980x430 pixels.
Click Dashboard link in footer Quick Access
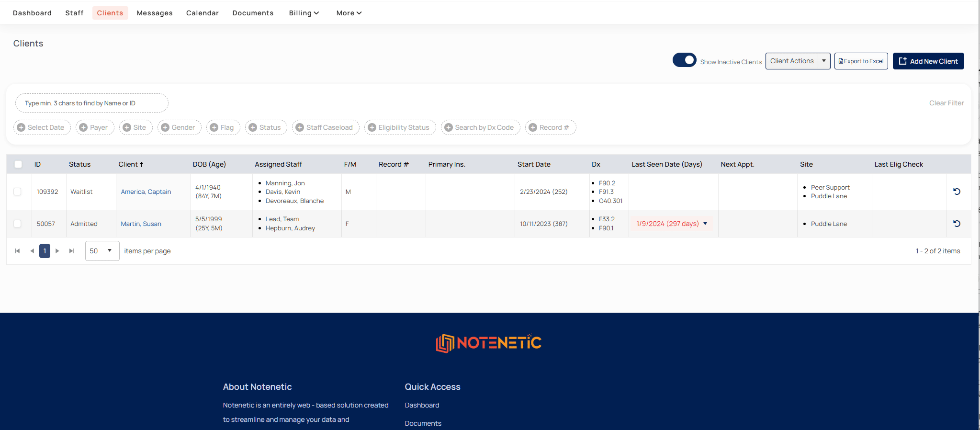[422, 405]
